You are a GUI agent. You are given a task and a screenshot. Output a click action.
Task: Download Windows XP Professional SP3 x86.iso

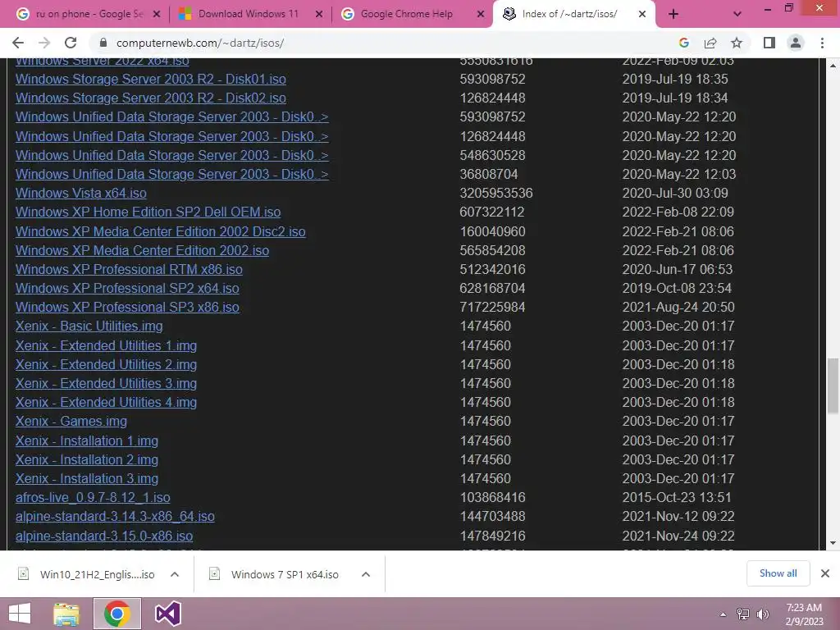(127, 307)
